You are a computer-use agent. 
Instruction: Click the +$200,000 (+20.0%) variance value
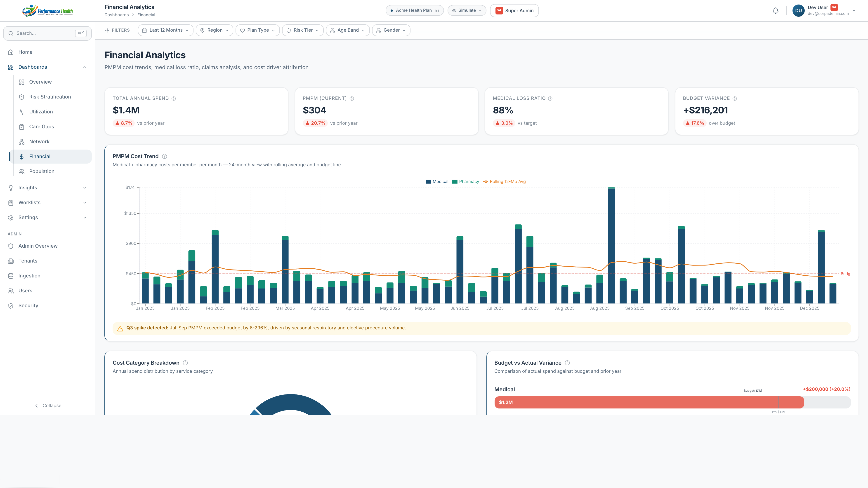click(827, 389)
